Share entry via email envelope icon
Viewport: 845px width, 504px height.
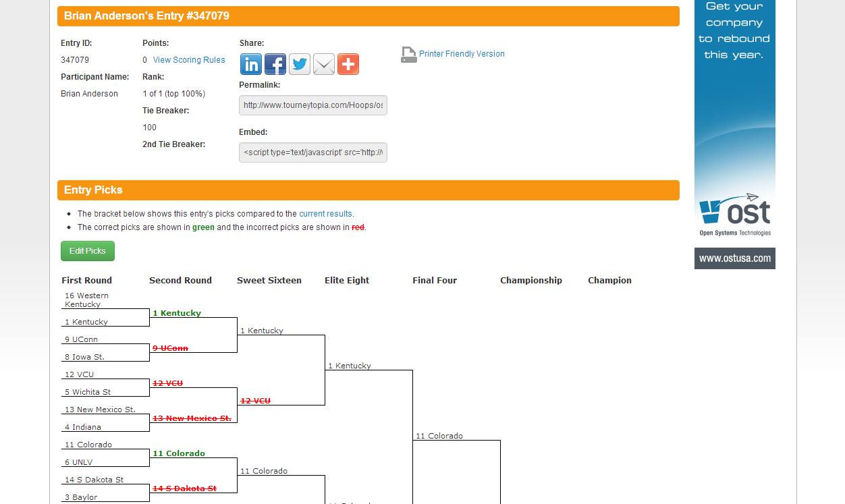[x=324, y=64]
